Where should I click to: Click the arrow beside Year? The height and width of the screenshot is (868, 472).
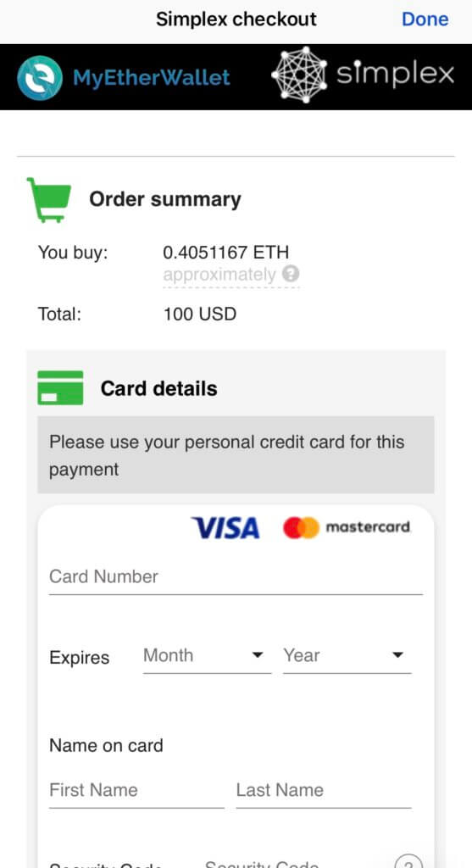tap(397, 655)
